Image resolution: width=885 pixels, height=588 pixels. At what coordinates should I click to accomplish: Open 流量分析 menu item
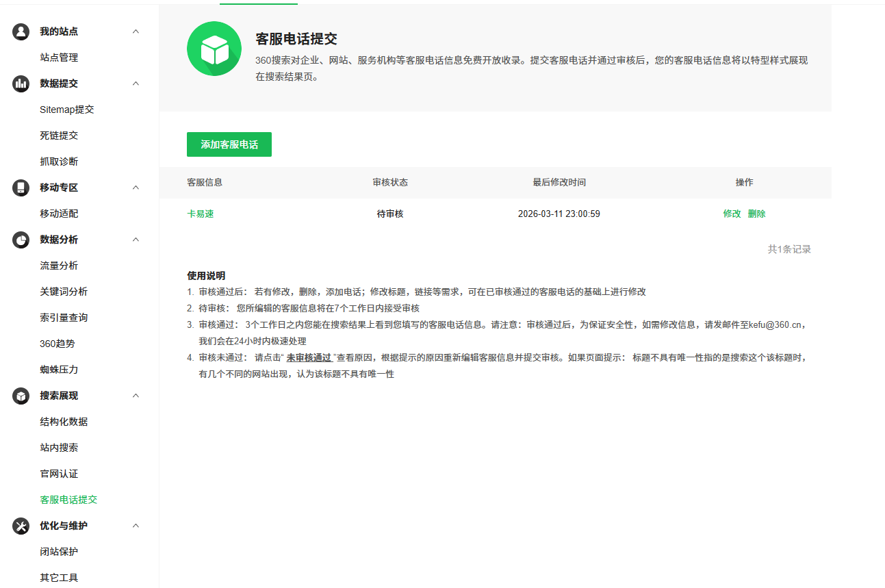click(59, 266)
